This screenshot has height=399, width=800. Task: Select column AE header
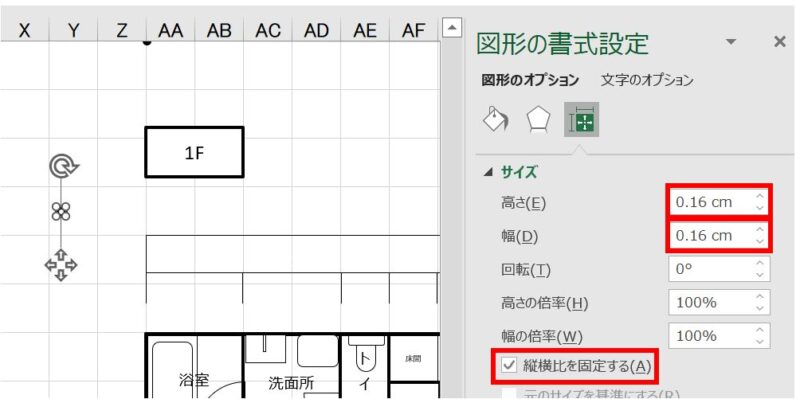365,31
